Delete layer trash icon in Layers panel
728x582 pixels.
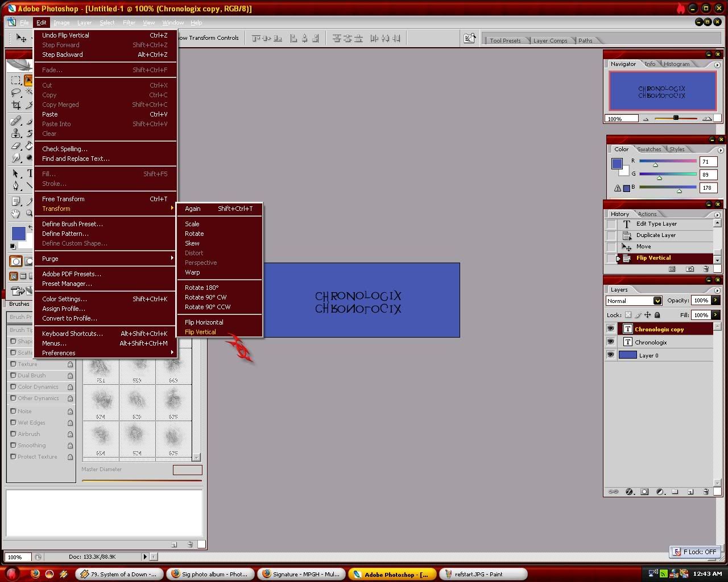click(x=706, y=492)
